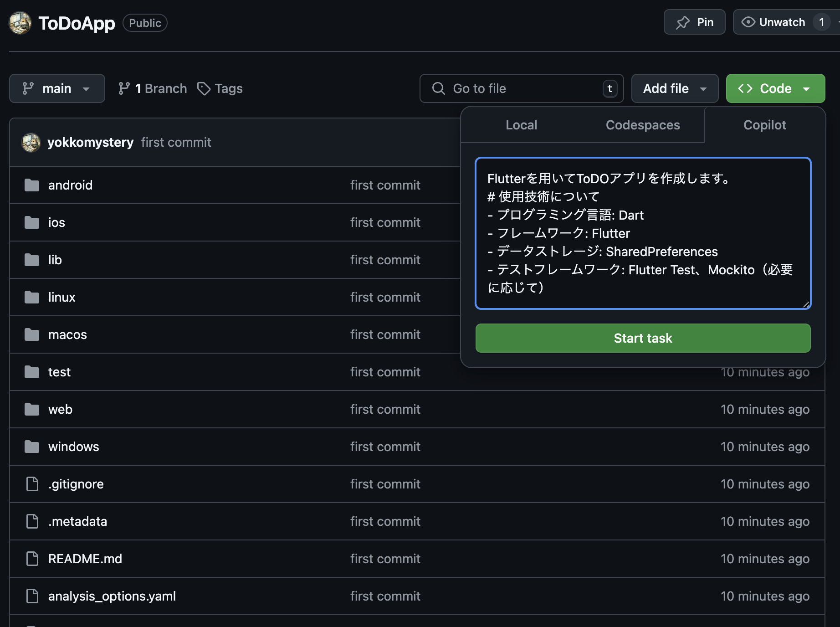Open README.md file
Image resolution: width=840 pixels, height=627 pixels.
click(x=85, y=559)
